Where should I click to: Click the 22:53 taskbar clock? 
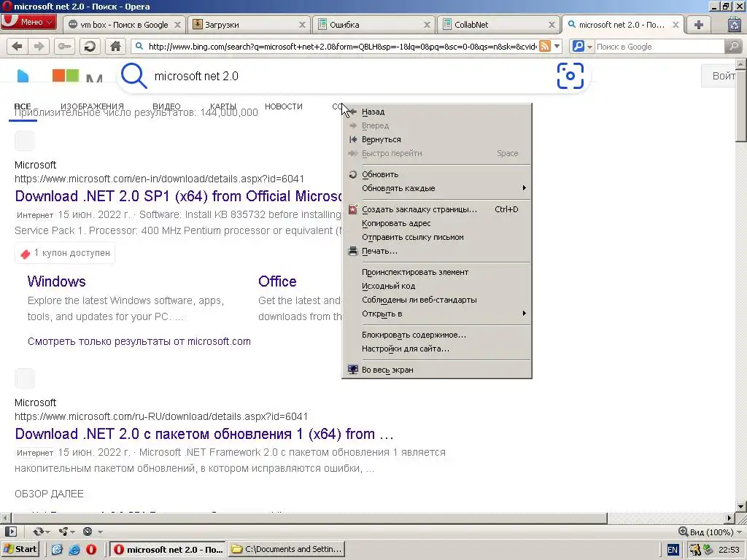click(729, 550)
